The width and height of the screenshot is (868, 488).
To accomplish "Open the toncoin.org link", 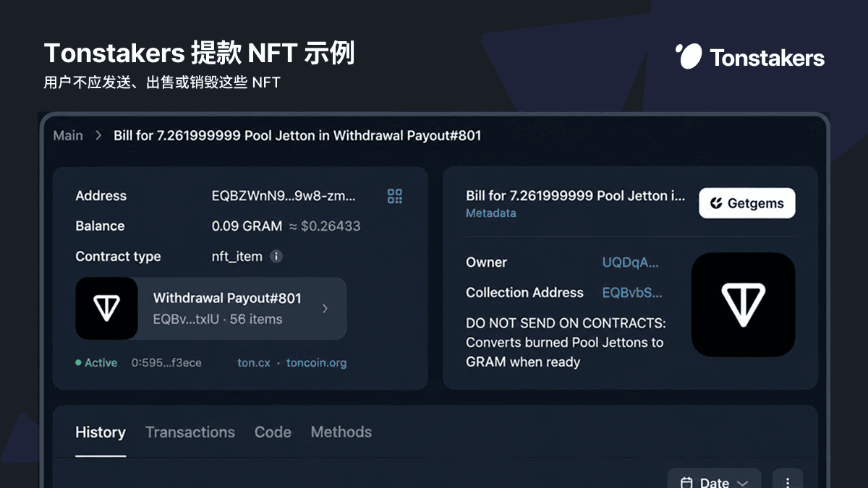I will pos(316,363).
